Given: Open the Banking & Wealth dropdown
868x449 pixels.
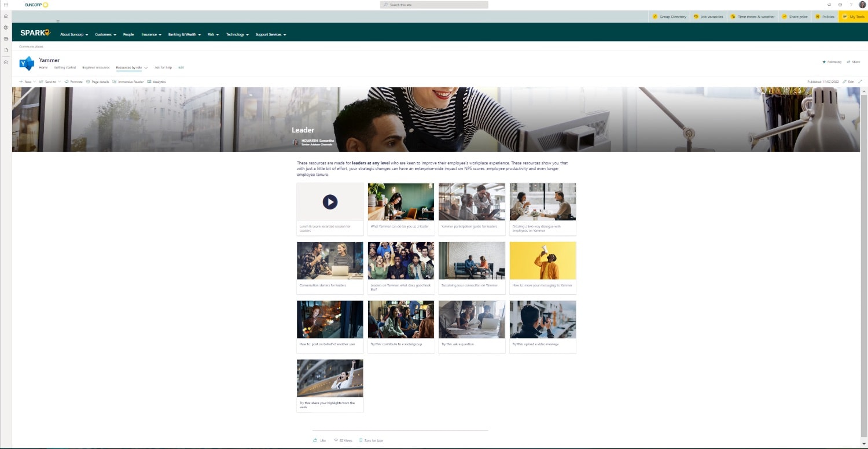Looking at the screenshot, I should click(184, 35).
